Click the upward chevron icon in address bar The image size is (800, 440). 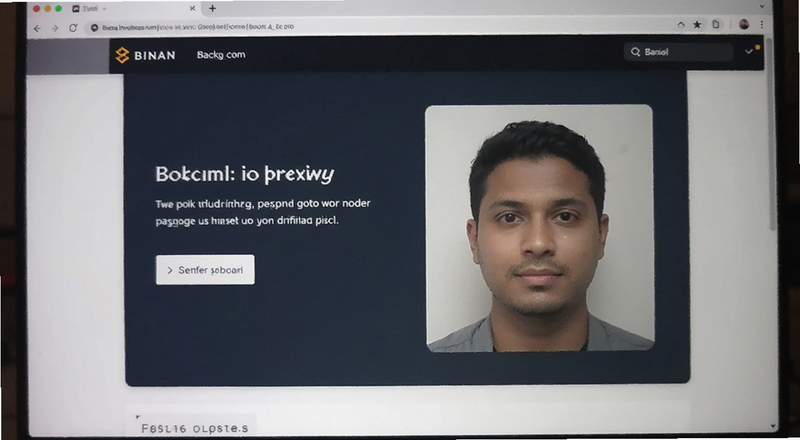pos(681,25)
